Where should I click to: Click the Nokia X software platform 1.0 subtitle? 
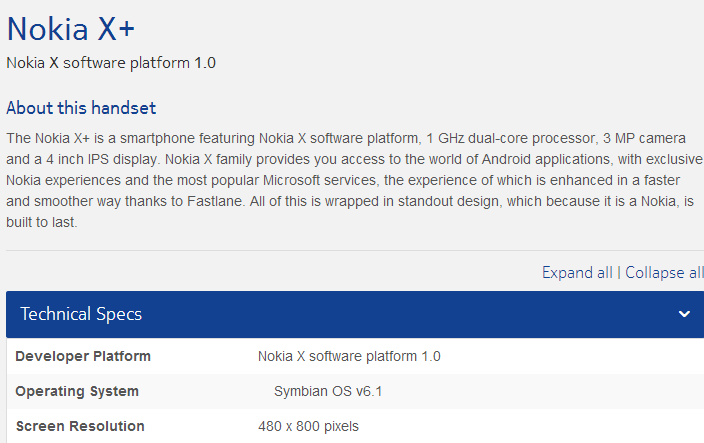tap(111, 63)
